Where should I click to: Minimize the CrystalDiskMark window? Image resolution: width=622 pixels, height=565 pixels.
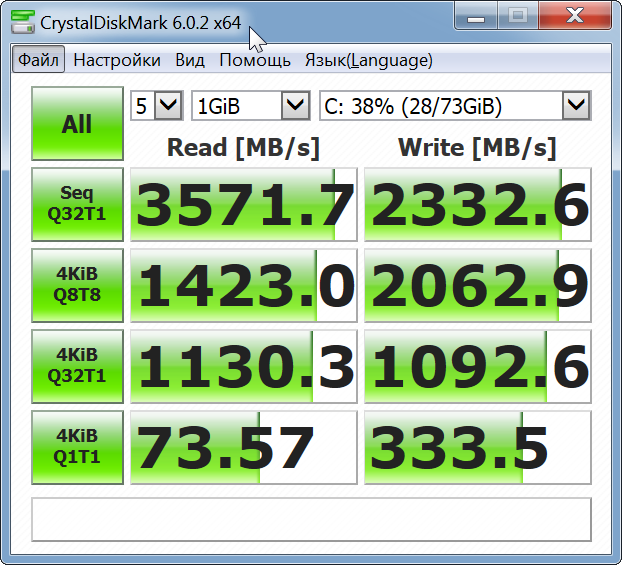tap(476, 17)
